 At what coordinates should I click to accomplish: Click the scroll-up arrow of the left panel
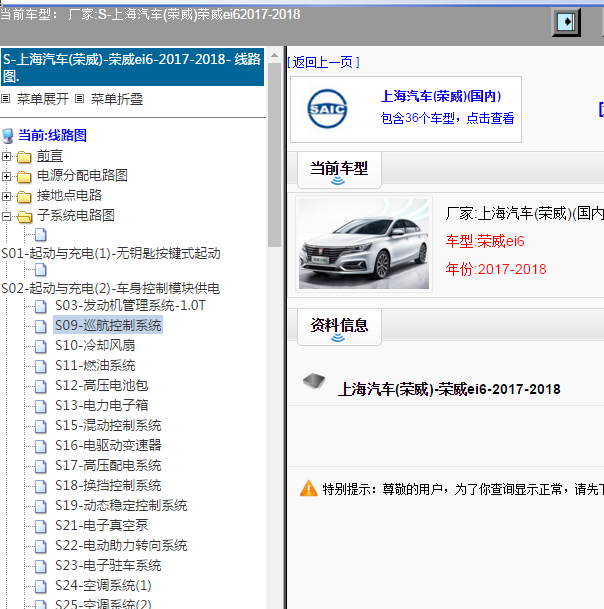point(274,55)
